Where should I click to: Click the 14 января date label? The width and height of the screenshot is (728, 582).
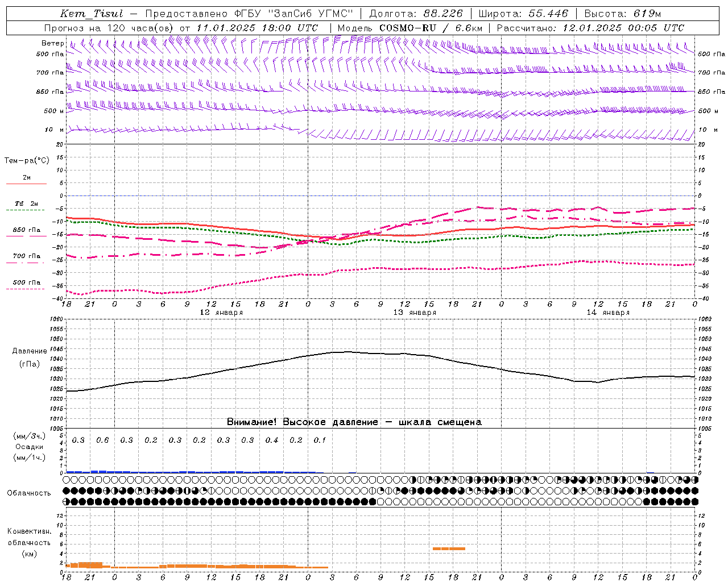tap(609, 313)
